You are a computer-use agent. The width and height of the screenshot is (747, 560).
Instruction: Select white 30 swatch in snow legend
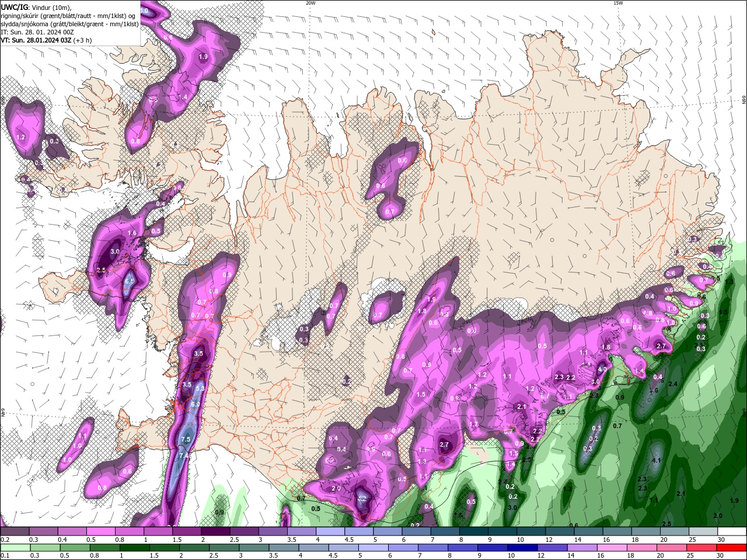coord(732,531)
